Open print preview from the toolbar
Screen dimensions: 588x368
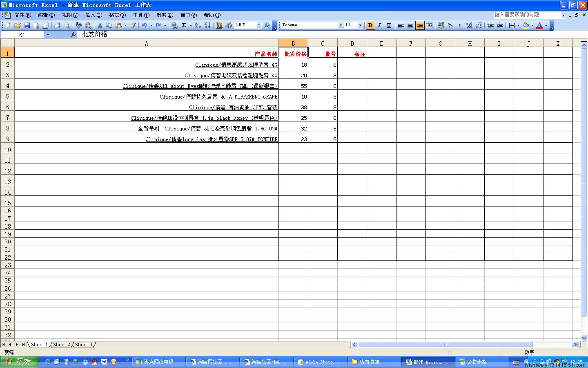tap(67, 25)
